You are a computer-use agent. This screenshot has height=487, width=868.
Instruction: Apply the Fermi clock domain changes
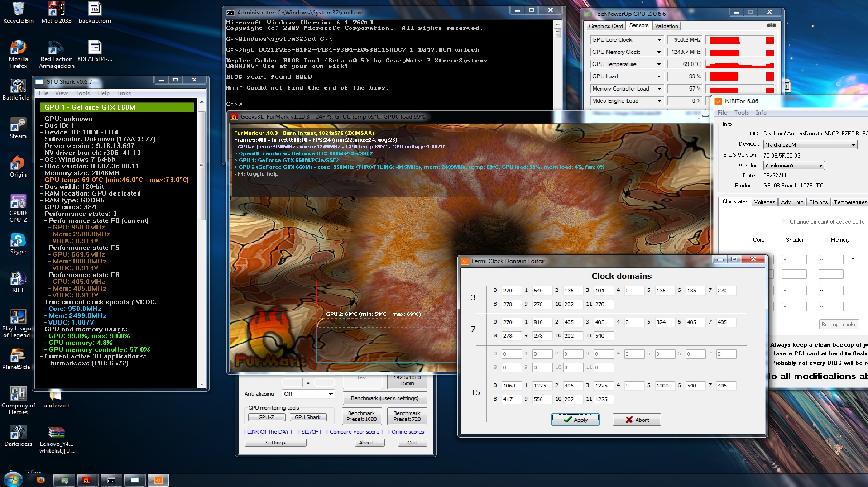(575, 420)
